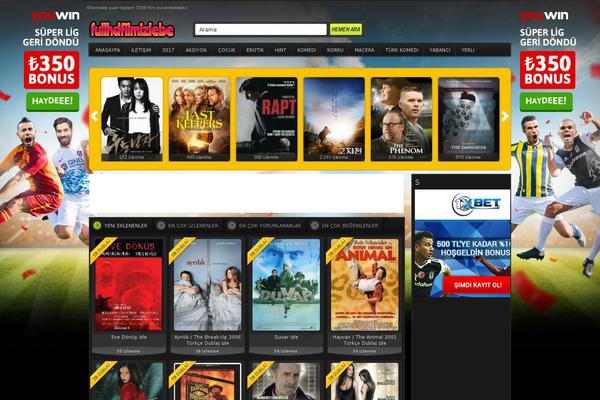Click the arrow icon of EN ÇOK BEĞENİLENLER
600x400 pixels.
pyautogui.click(x=315, y=225)
